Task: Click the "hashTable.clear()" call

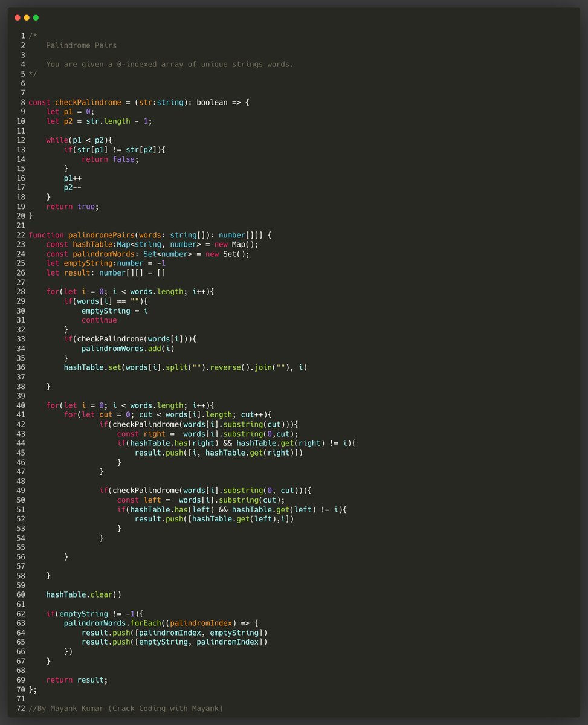Action: coord(83,595)
